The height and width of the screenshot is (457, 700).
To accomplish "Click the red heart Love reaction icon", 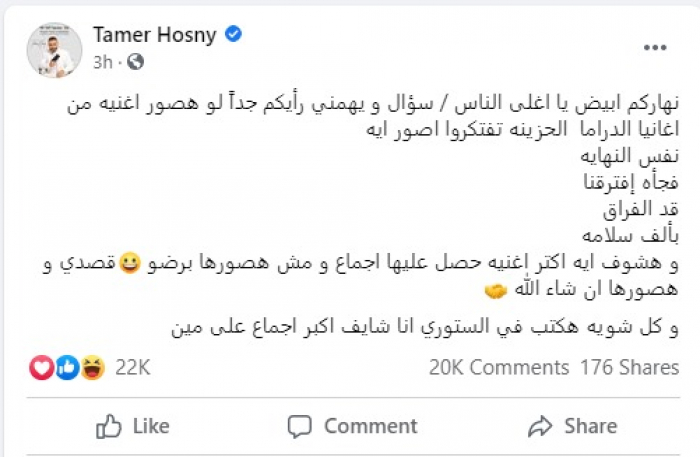I will click(x=42, y=368).
